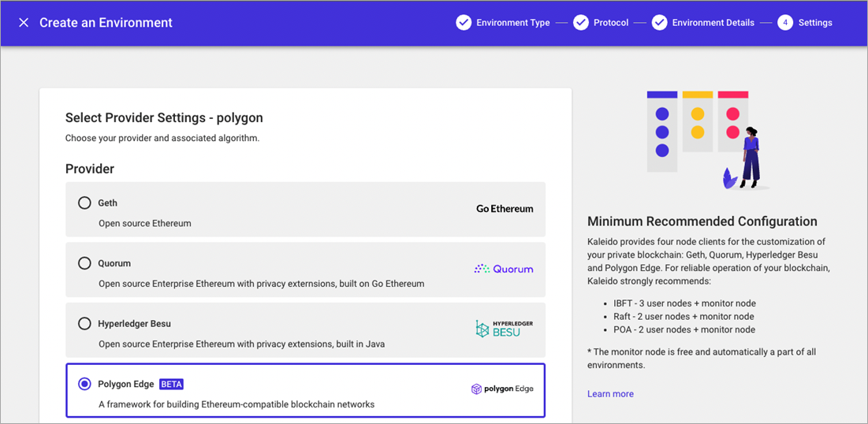Return to the Environment Details step
The height and width of the screenshot is (424, 868).
click(x=703, y=23)
